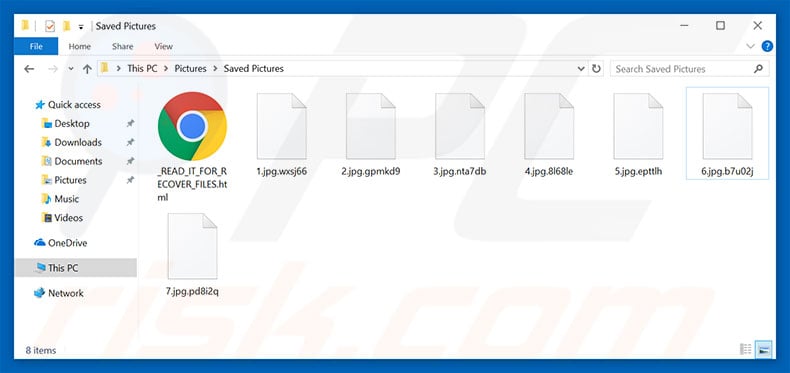Viewport: 790px width, 373px height.
Task: Select This PC in the navigation pane
Action: click(x=63, y=268)
